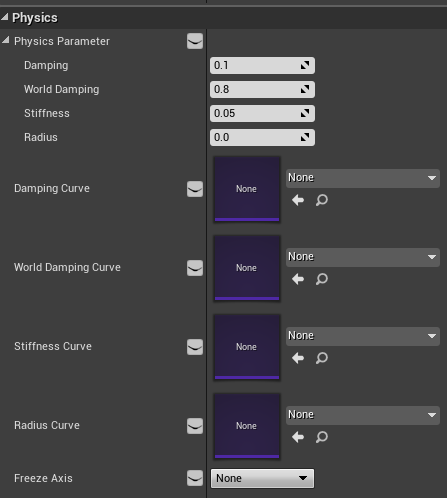Select the Damping Curve property label
Screen dimensions: 447x498
coord(52,188)
